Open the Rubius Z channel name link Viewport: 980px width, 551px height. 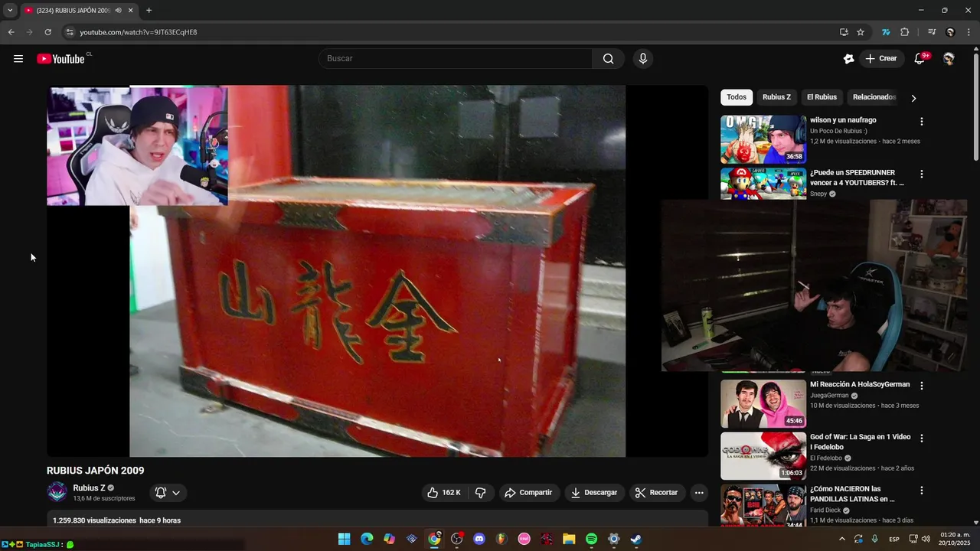coord(90,488)
